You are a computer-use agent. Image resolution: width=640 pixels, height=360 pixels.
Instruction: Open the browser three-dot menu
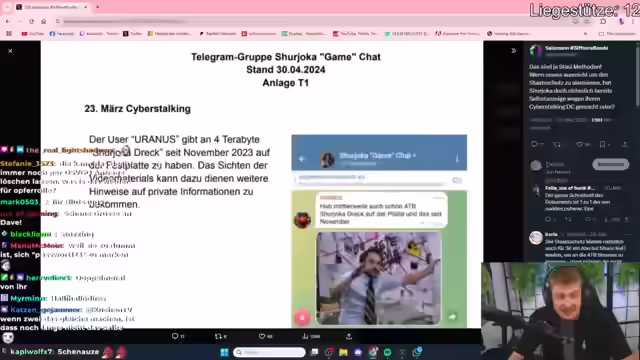click(x=633, y=21)
